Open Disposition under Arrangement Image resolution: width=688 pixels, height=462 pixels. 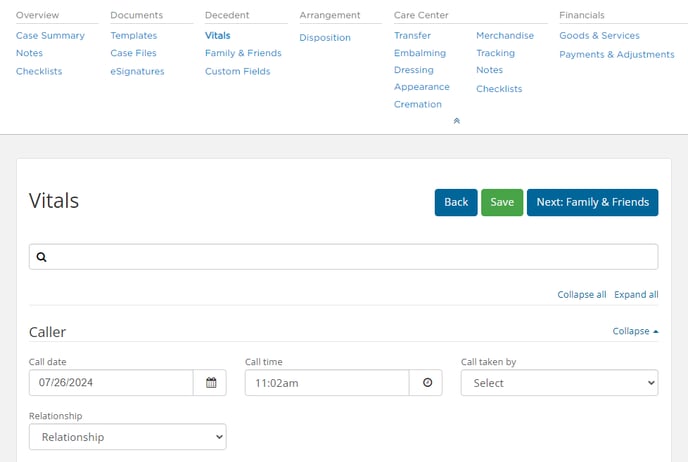[x=325, y=38]
